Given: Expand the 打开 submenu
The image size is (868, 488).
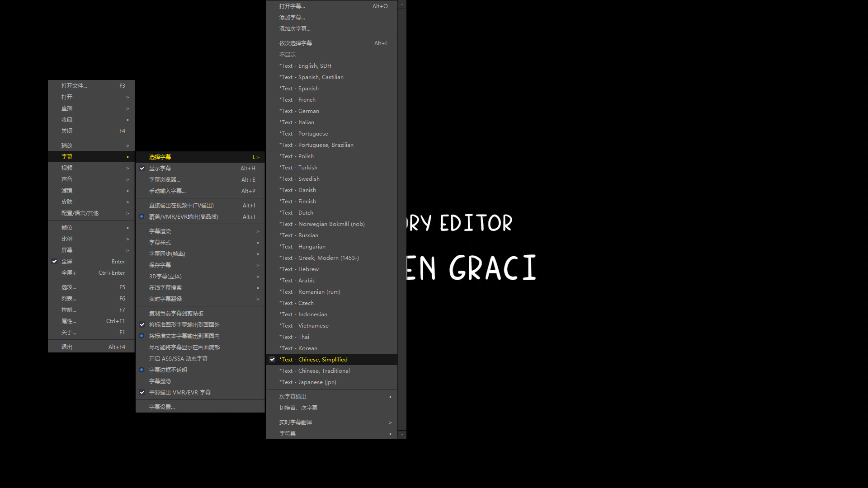Looking at the screenshot, I should point(91,97).
